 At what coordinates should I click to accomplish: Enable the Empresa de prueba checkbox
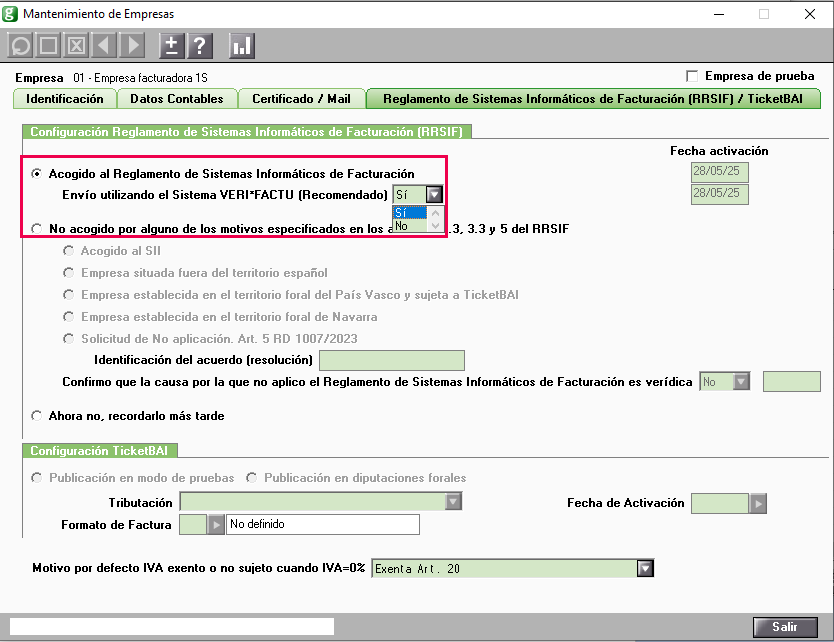[x=690, y=76]
